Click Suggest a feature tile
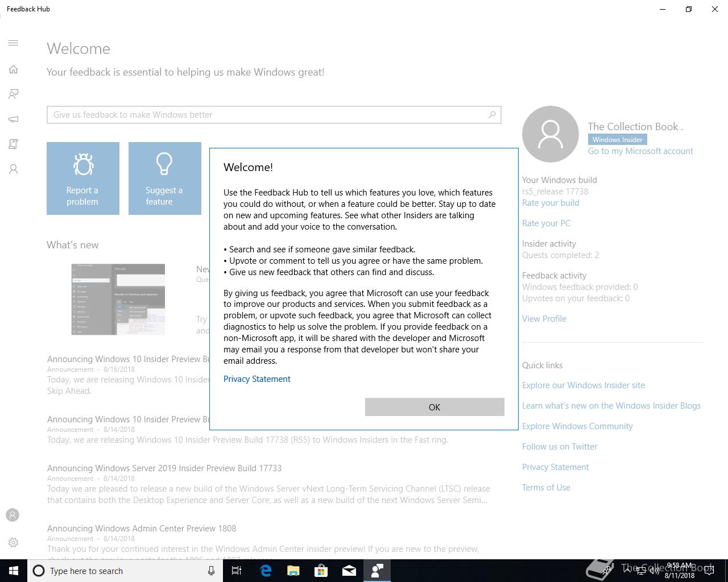Image resolution: width=728 pixels, height=582 pixels. coord(165,178)
